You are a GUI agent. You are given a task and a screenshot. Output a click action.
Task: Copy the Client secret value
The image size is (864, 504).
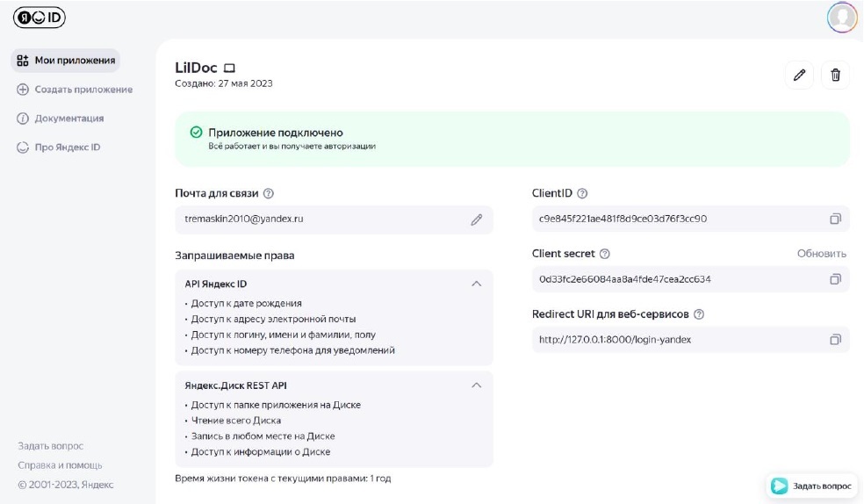(835, 279)
